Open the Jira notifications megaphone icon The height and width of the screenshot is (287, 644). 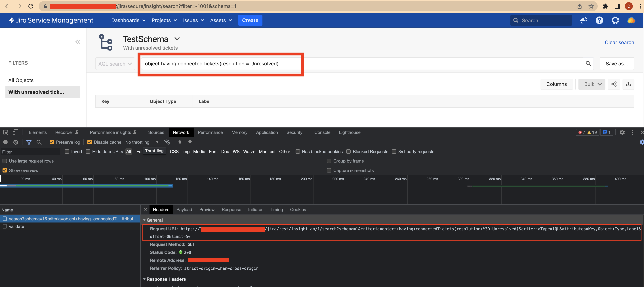point(584,20)
